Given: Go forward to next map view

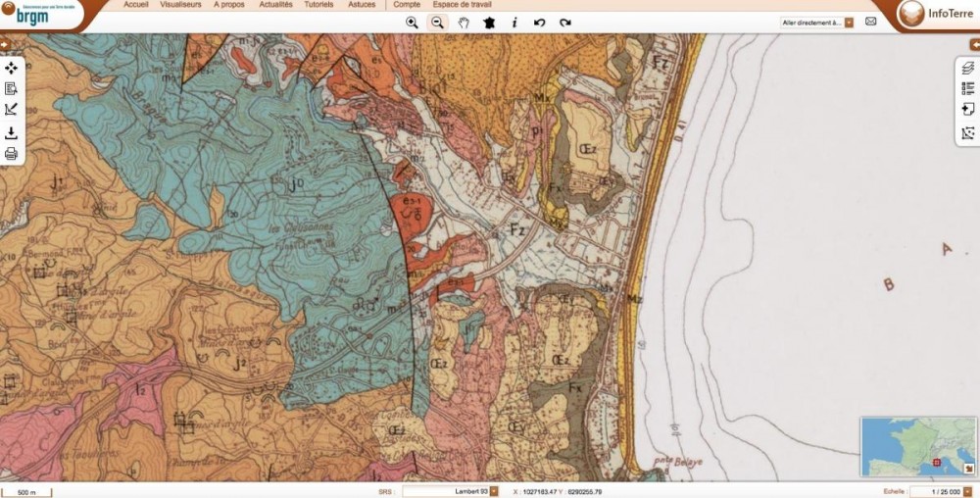Looking at the screenshot, I should (565, 22).
